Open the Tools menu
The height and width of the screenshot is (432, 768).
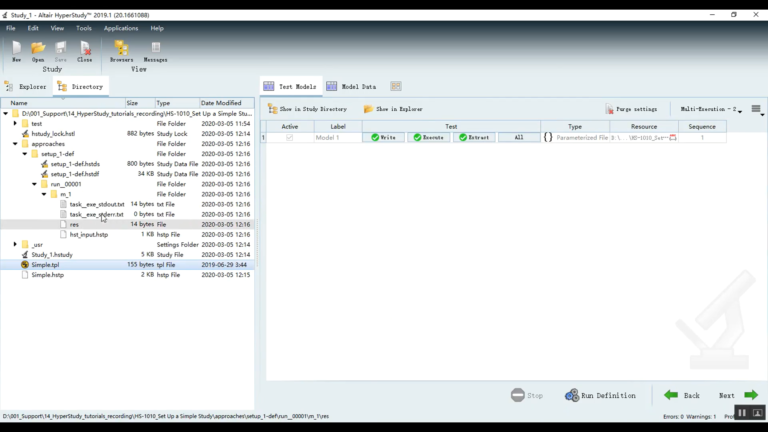pyautogui.click(x=84, y=28)
